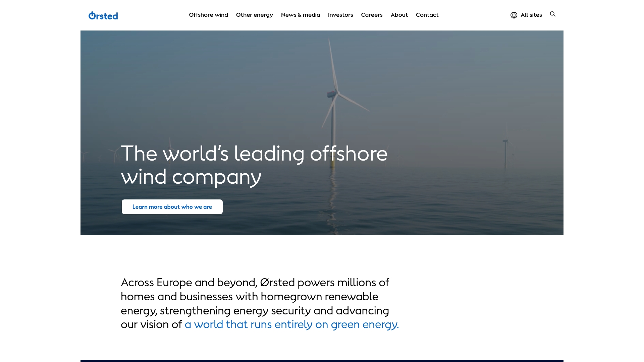
Task: Follow the green energy vision link
Action: [x=291, y=324]
